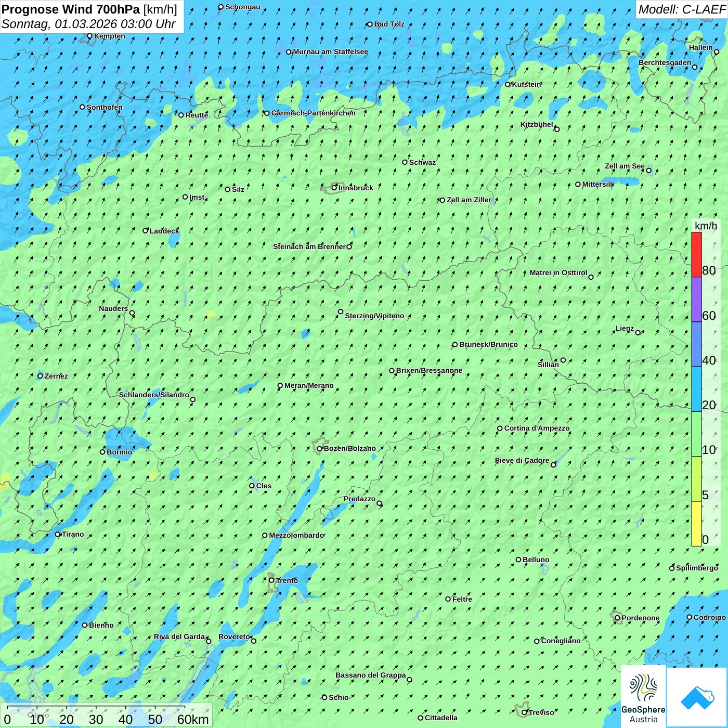Click the Zell am See label
Screen dimensions: 728x728
click(x=624, y=166)
